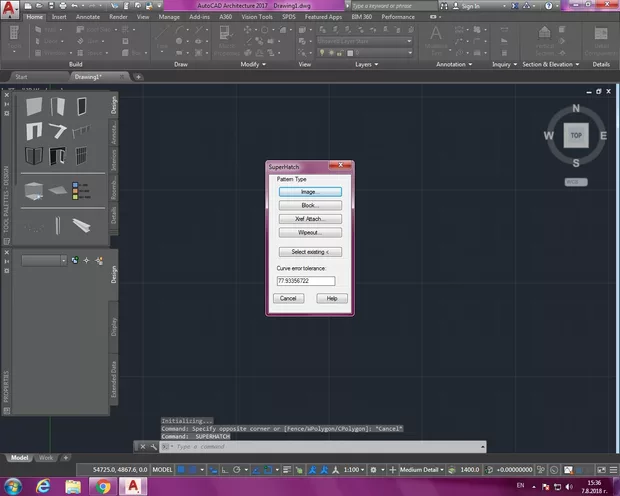This screenshot has height=496, width=620.
Task: Select the Door tool in tool palette
Action: tap(58, 106)
